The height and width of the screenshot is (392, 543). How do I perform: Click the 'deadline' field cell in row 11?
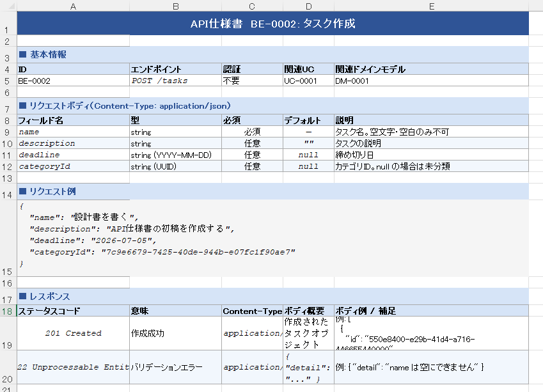[74, 155]
